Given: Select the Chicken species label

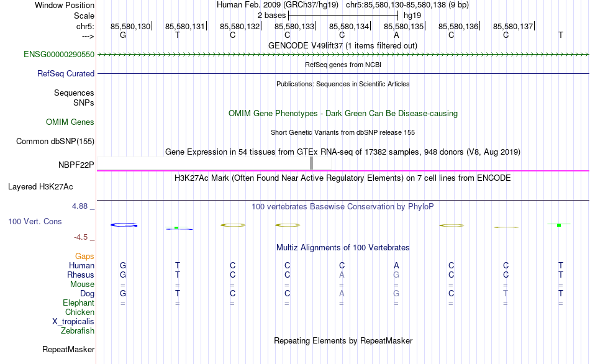Looking at the screenshot, I should pyautogui.click(x=79, y=312).
